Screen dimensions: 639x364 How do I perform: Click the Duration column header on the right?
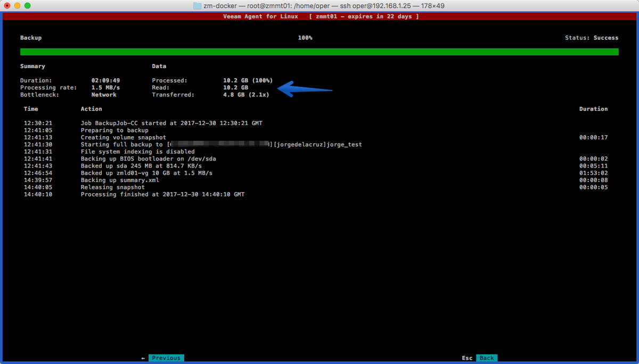[593, 109]
